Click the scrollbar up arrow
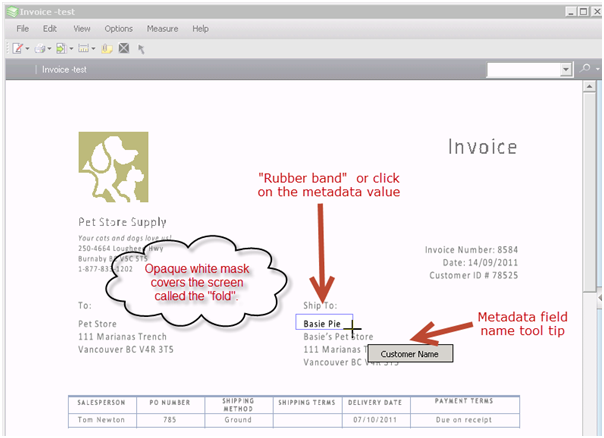The height and width of the screenshot is (438, 604). (x=589, y=86)
